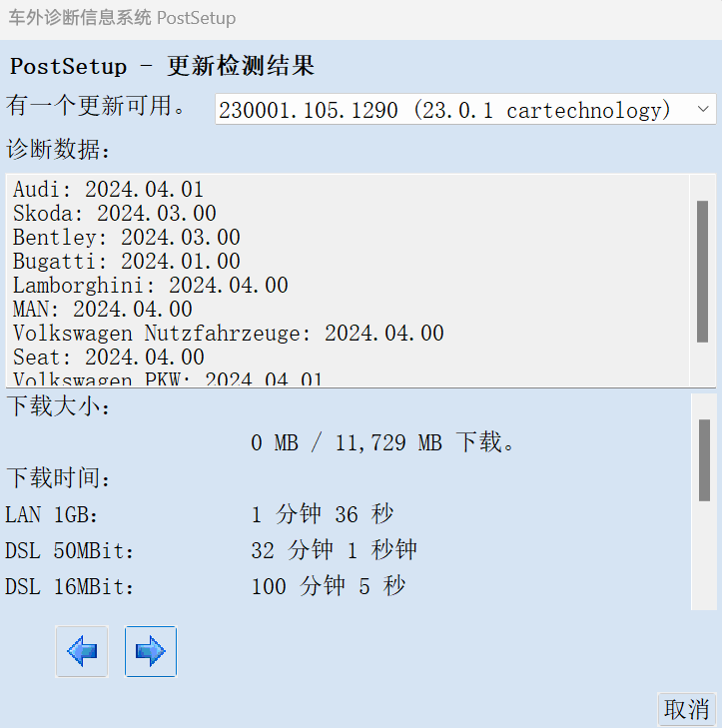Screen dimensions: 722x728
Task: Click the download info panel scrollbar thumb
Action: 704,460
